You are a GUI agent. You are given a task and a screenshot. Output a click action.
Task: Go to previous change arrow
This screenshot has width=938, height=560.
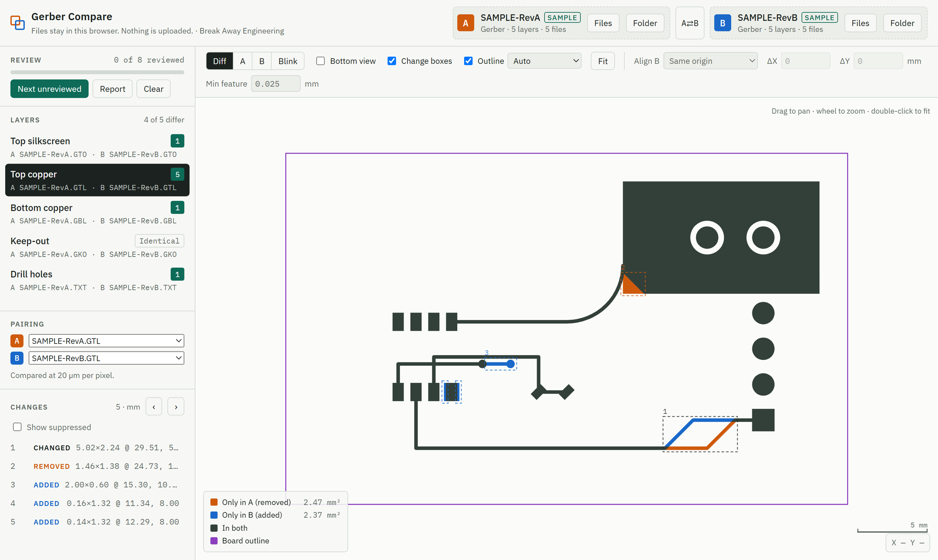click(153, 407)
